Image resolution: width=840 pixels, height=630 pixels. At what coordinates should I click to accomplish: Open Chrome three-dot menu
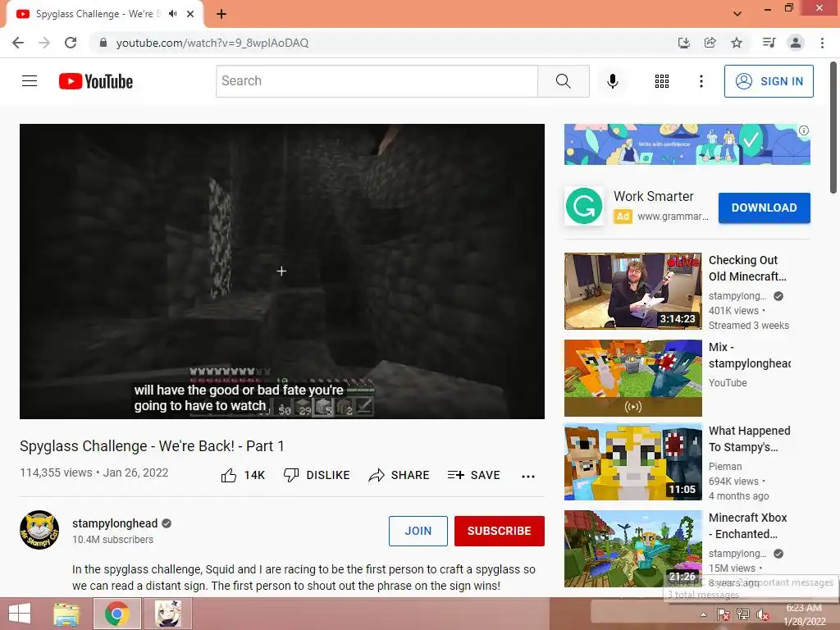(822, 43)
